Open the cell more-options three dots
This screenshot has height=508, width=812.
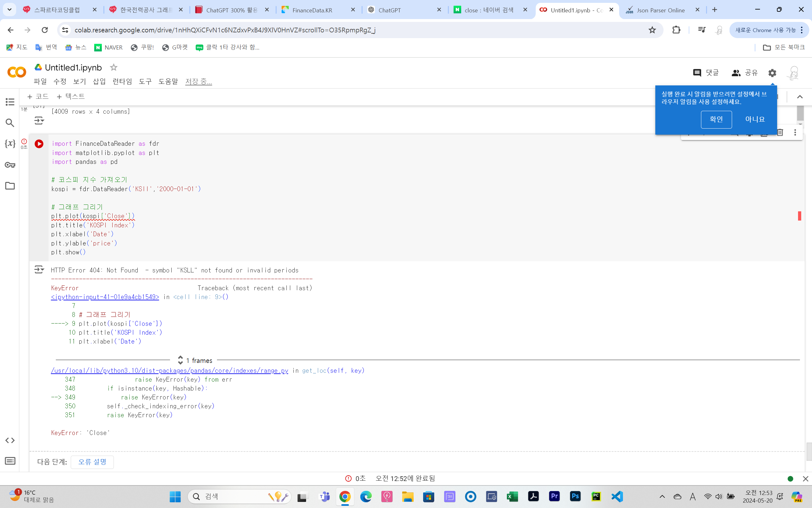pyautogui.click(x=795, y=132)
